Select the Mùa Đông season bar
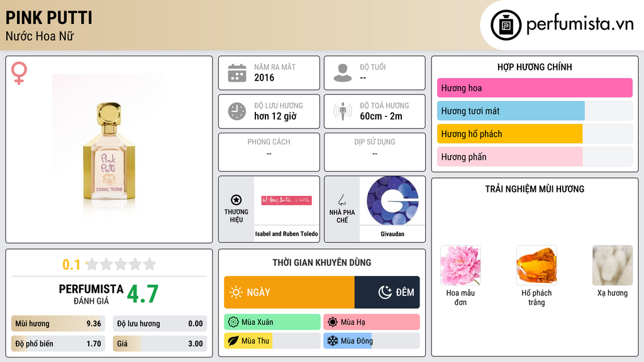644x362 pixels. pyautogui.click(x=372, y=341)
